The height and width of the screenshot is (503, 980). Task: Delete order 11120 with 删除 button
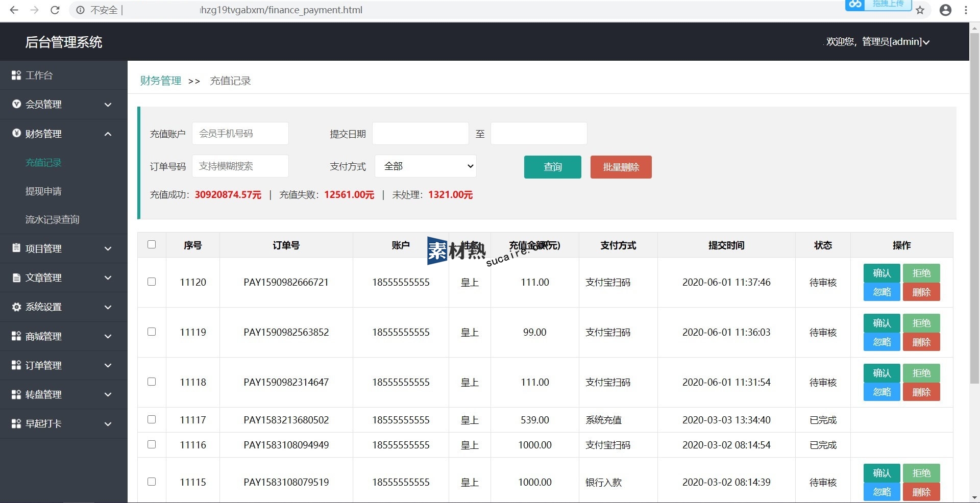pyautogui.click(x=921, y=292)
